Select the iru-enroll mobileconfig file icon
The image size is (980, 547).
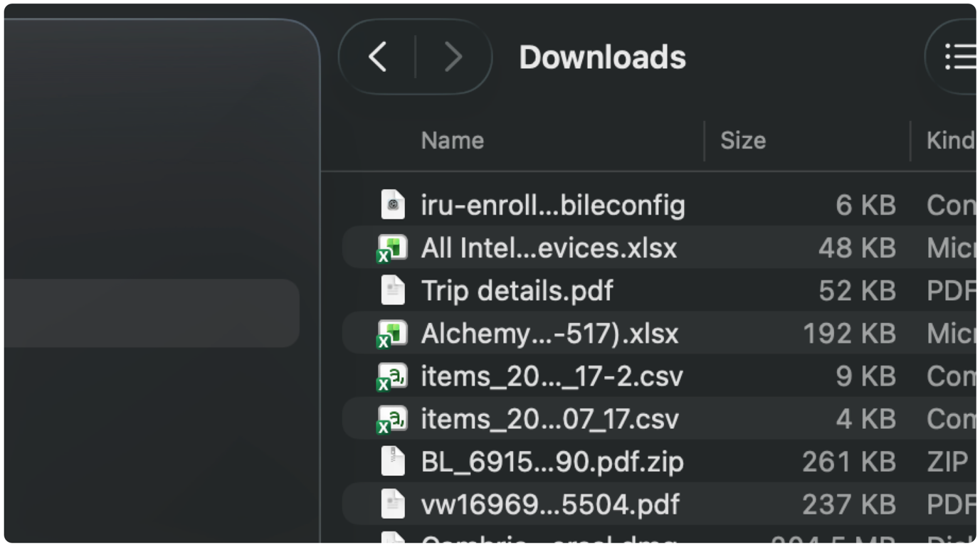(393, 206)
